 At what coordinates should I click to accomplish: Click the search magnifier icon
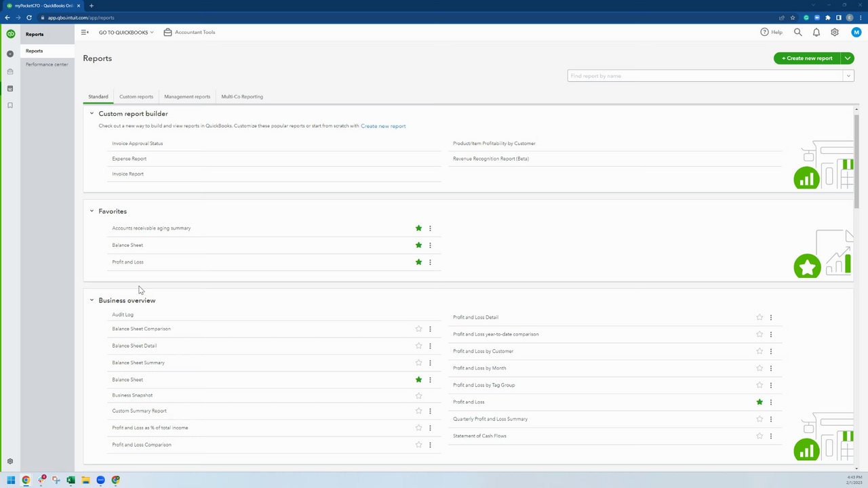tap(798, 32)
